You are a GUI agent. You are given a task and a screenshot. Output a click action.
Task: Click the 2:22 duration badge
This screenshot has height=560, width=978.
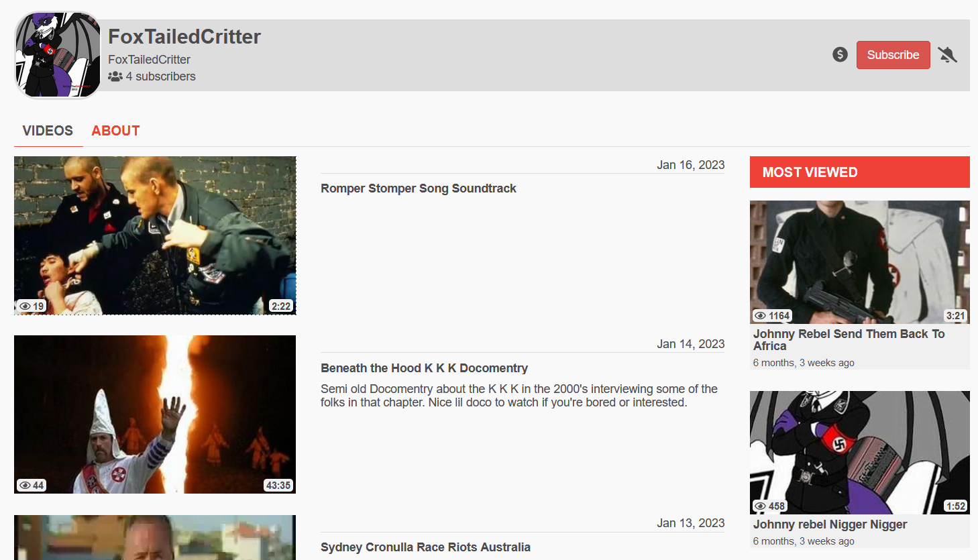[x=281, y=306]
